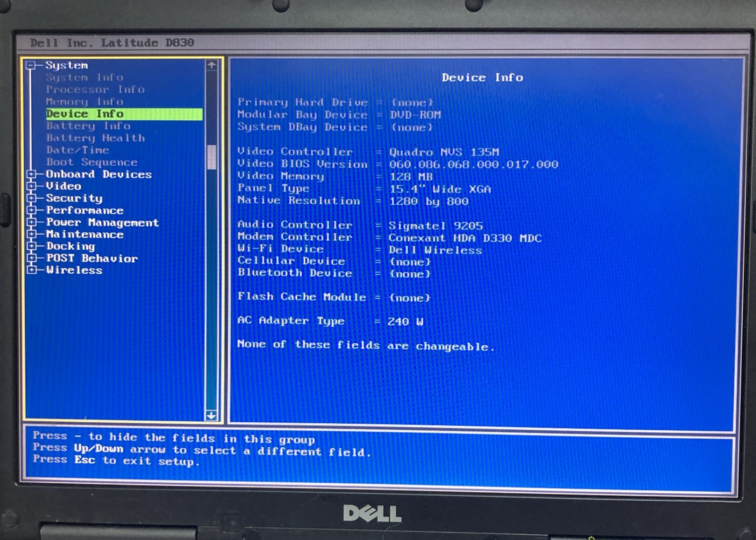Click the Security category label
The width and height of the screenshot is (756, 540).
click(74, 198)
